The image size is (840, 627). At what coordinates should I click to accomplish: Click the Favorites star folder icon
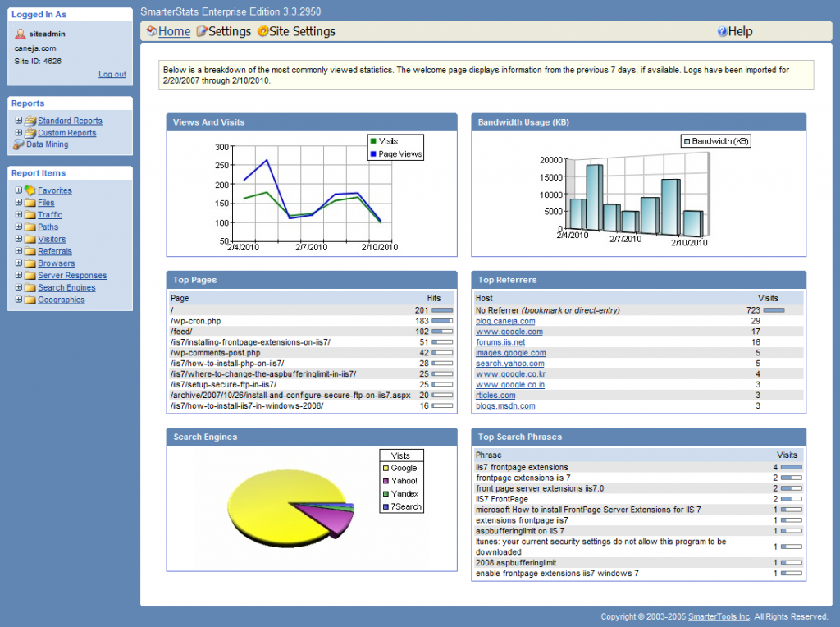click(x=30, y=190)
